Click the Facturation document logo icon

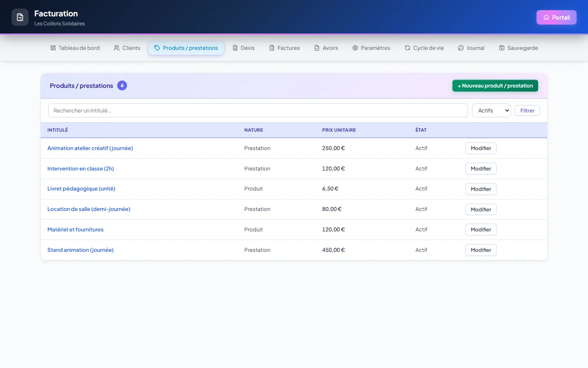coord(20,17)
